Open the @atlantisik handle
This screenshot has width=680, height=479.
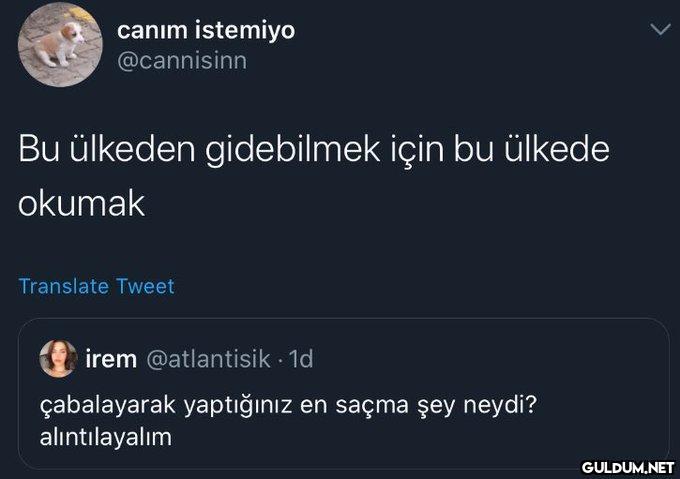(208, 358)
